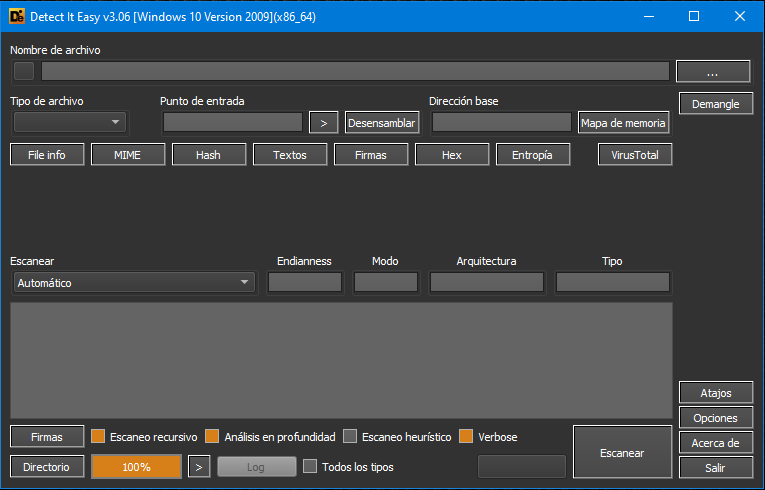Click the Detect It Easy title bar icon
Image resolution: width=765 pixels, height=490 pixels.
tap(17, 17)
